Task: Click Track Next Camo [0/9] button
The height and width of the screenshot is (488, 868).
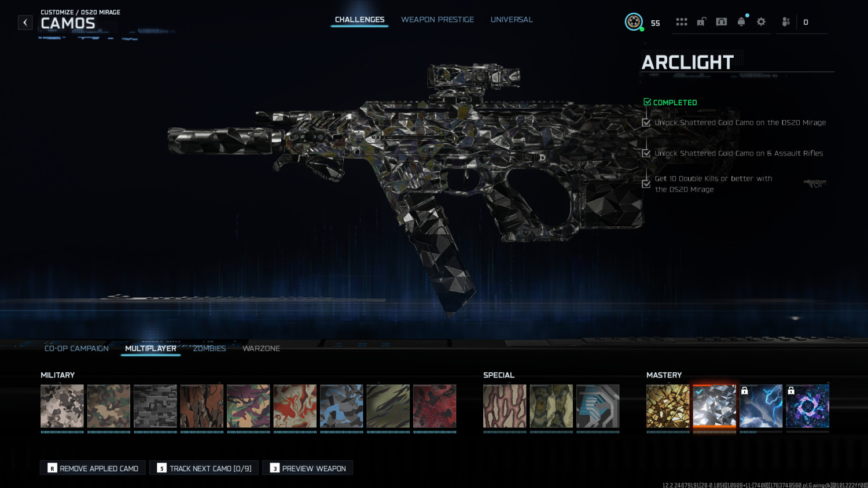Action: click(204, 468)
